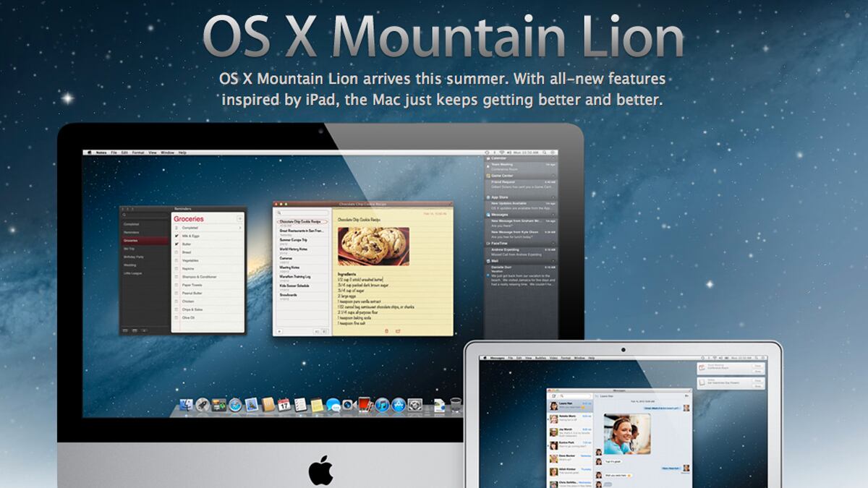The image size is (868, 488).
Task: Collapse the Messages section in Notification Center
Action: tap(553, 215)
